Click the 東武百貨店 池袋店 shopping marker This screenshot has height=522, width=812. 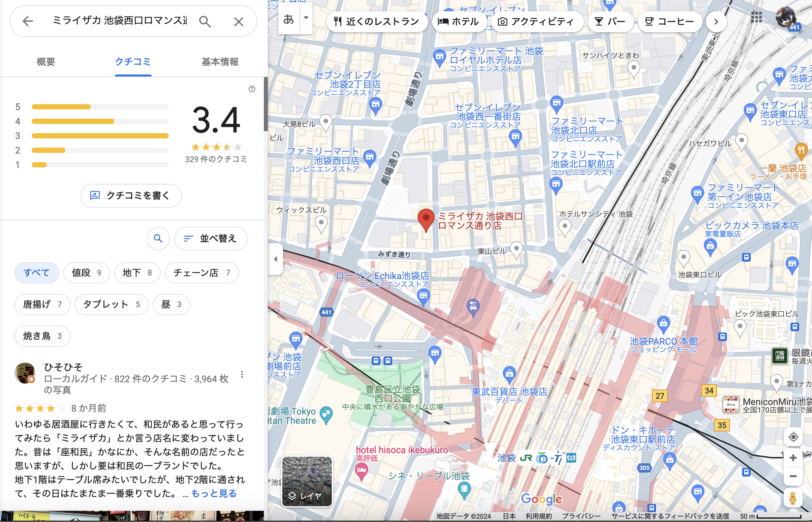[510, 375]
